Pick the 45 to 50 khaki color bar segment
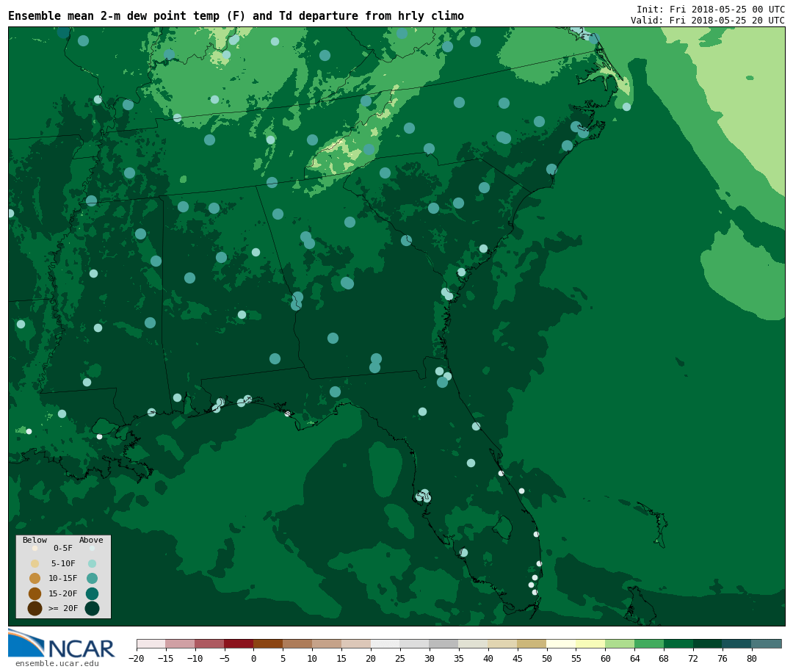 click(x=532, y=643)
